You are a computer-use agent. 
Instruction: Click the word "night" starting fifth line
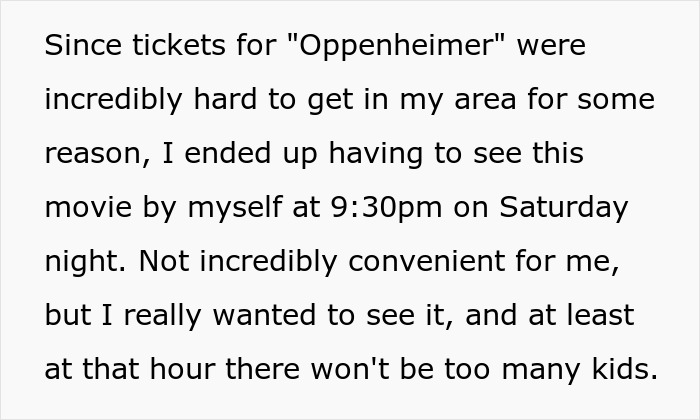(x=85, y=261)
